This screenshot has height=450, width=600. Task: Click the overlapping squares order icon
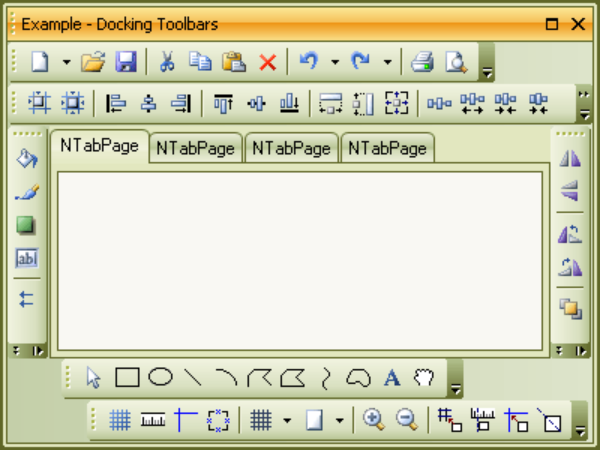571,309
